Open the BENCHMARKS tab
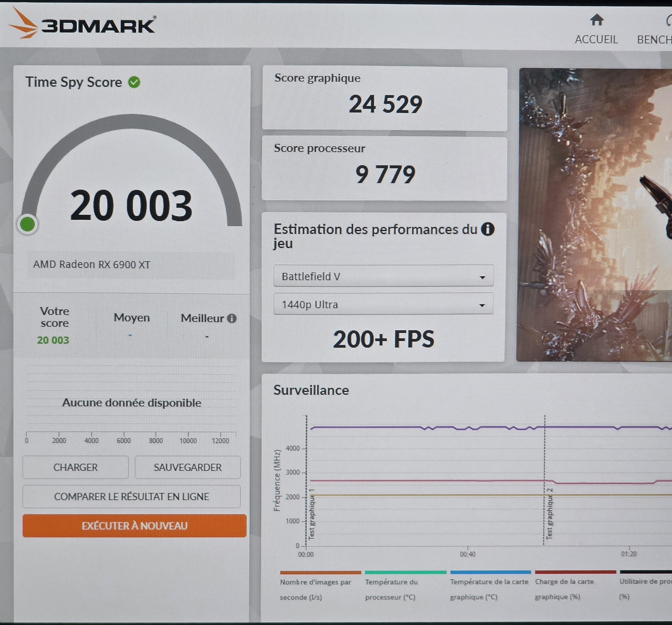This screenshot has height=625, width=672. tap(655, 40)
